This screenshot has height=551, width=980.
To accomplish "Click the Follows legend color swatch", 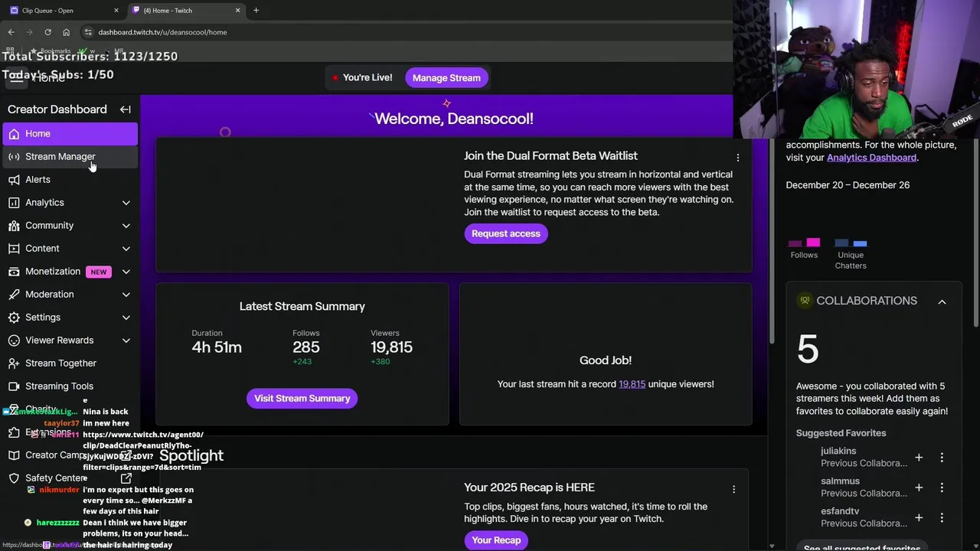I will pyautogui.click(x=804, y=243).
